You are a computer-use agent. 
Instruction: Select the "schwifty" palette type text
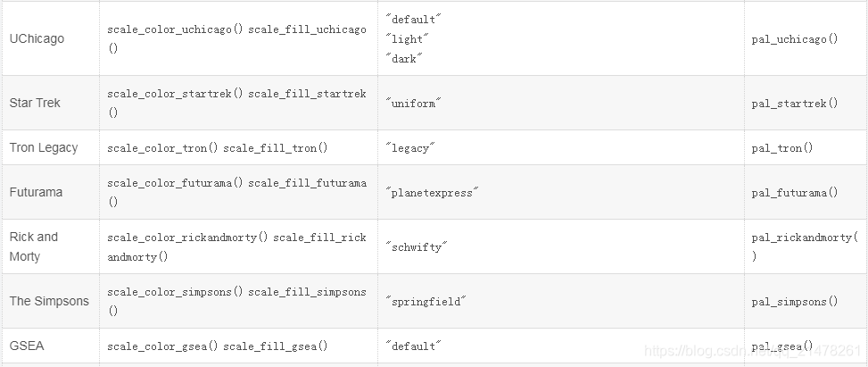(417, 247)
